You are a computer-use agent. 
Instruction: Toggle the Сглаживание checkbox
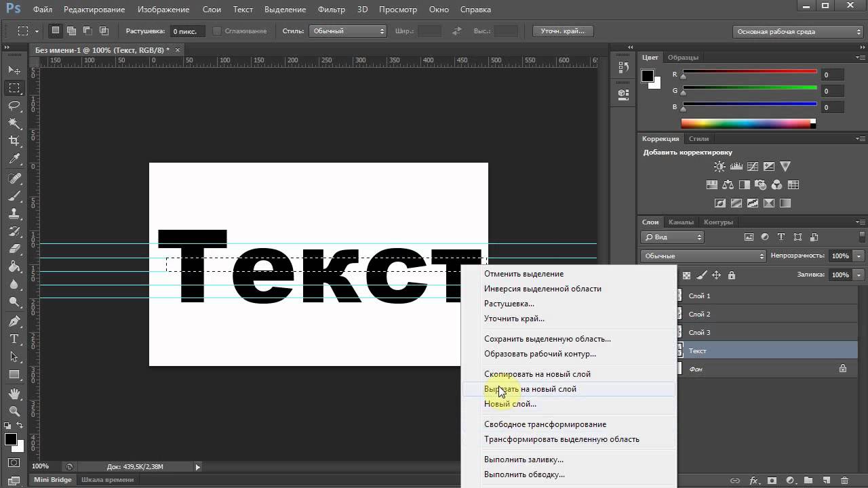pos(217,31)
